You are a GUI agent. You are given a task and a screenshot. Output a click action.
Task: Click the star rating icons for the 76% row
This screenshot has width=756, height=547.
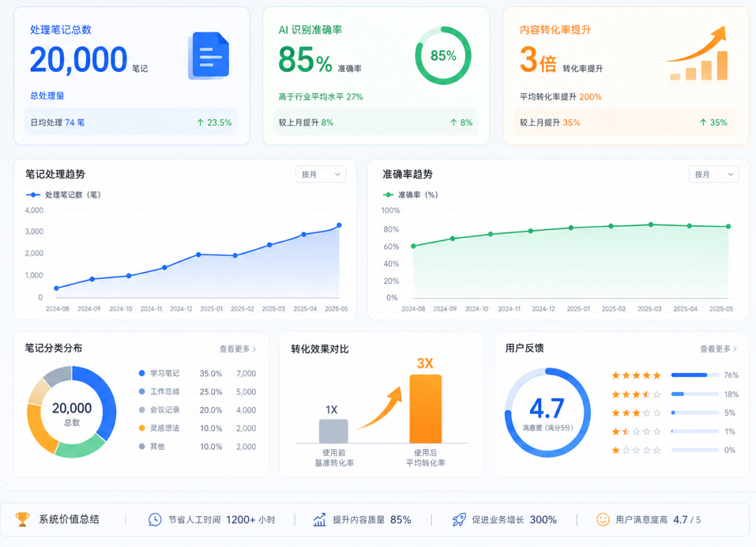(636, 376)
